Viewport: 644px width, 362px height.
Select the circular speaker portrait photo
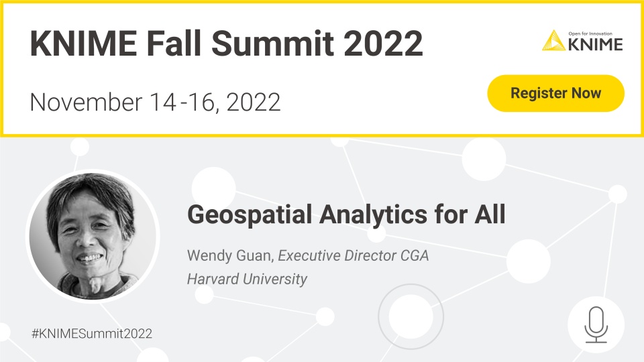[93, 237]
